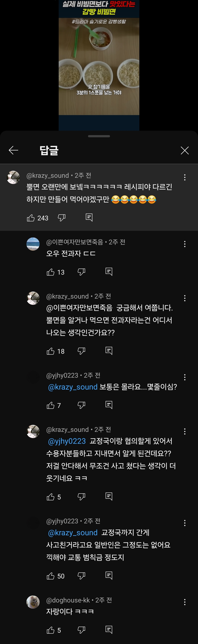Like the '오우 전과자 ㄷㄷ' reply

pos(51,272)
